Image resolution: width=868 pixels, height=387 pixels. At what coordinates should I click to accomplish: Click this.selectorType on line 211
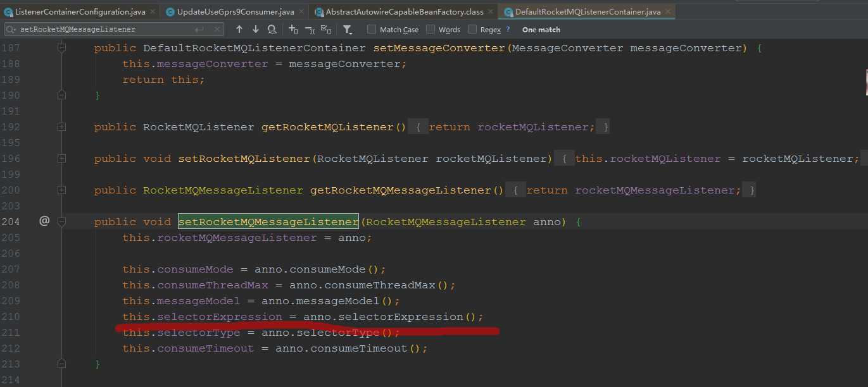[182, 332]
